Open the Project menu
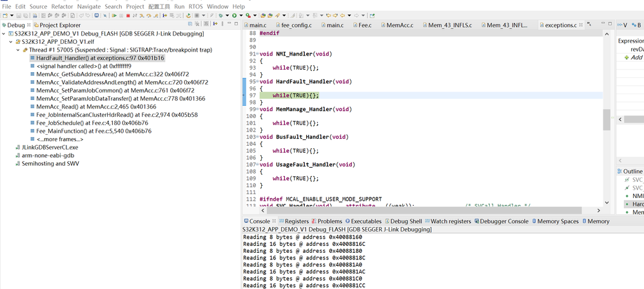Viewport: 644px width, 289px height. (135, 6)
